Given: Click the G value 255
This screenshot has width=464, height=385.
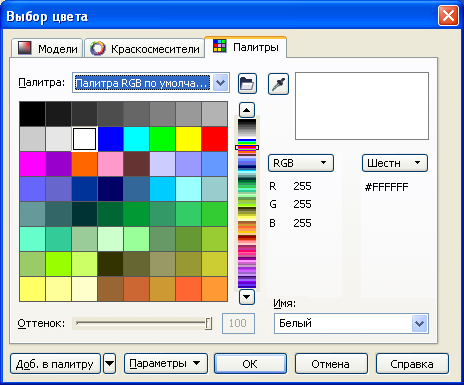Looking at the screenshot, I should tap(302, 204).
